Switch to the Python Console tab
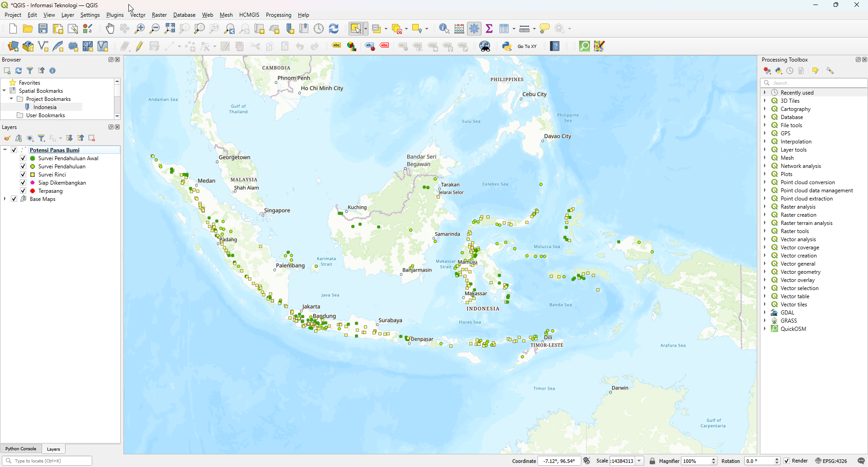Screen dimensions: 868x467 [21, 449]
